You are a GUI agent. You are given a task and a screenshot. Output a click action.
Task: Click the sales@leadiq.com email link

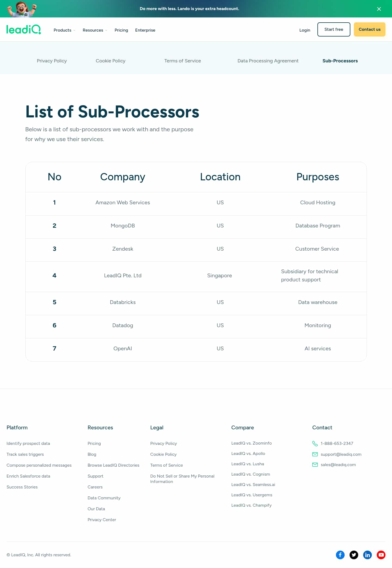point(338,465)
